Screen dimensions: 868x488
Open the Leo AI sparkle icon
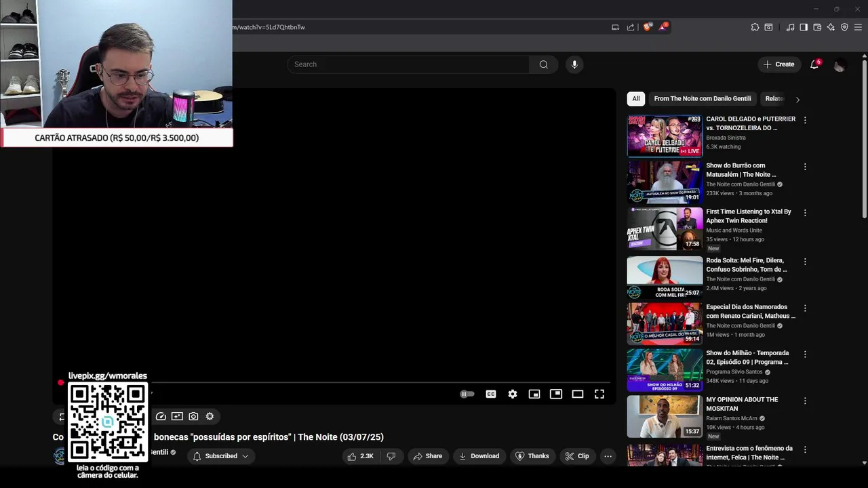pos(831,27)
